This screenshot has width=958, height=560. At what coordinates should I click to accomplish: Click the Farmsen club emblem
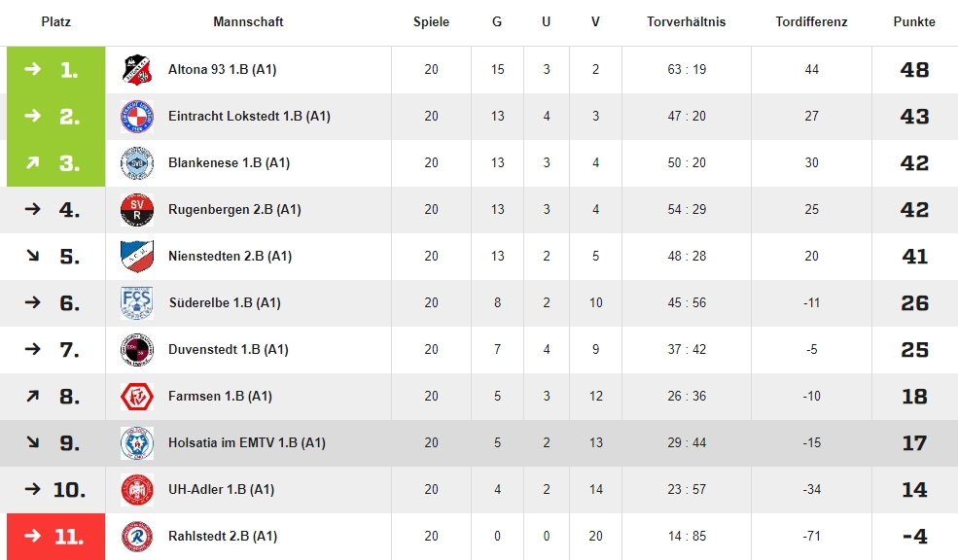(136, 397)
